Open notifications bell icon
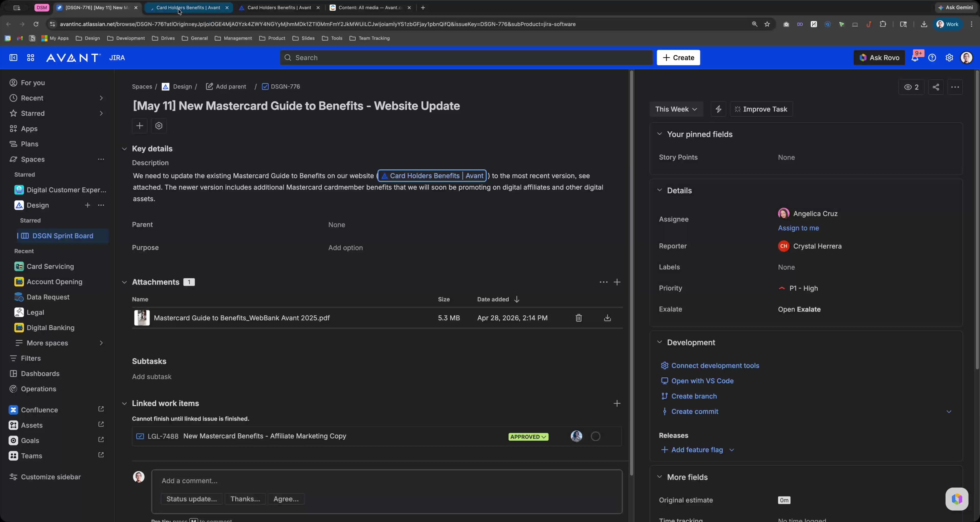Screen dimensions: 980x522 pyautogui.click(x=915, y=58)
